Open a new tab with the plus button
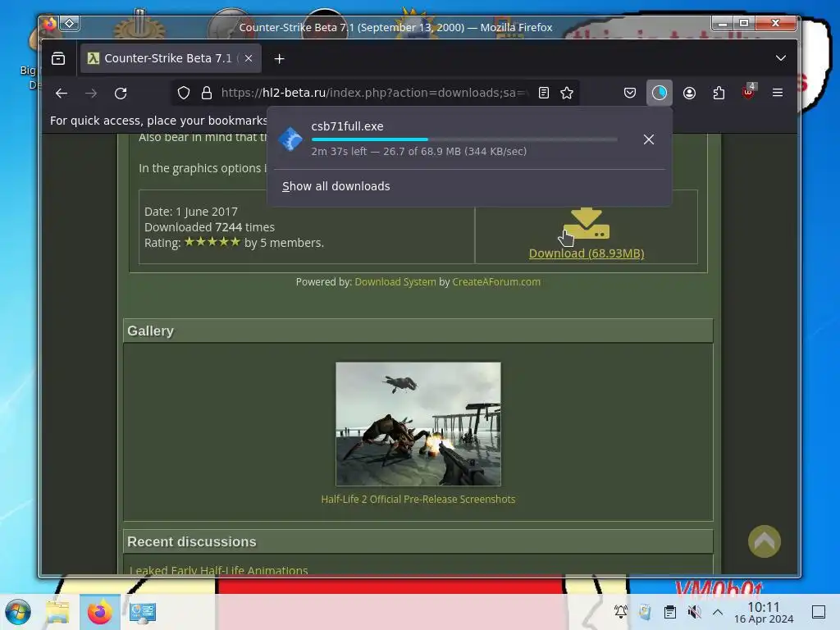The height and width of the screenshot is (630, 840). pyautogui.click(x=280, y=58)
